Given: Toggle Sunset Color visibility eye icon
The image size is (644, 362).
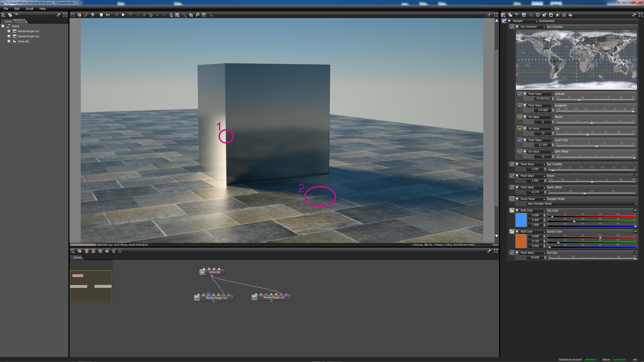Looking at the screenshot, I should coord(635,232).
